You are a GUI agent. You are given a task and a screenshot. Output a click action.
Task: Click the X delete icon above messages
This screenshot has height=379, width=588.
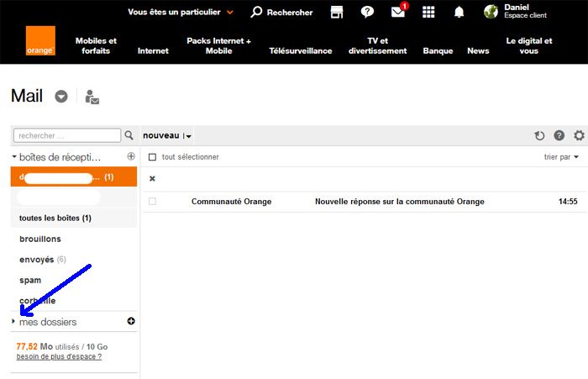[x=152, y=179]
